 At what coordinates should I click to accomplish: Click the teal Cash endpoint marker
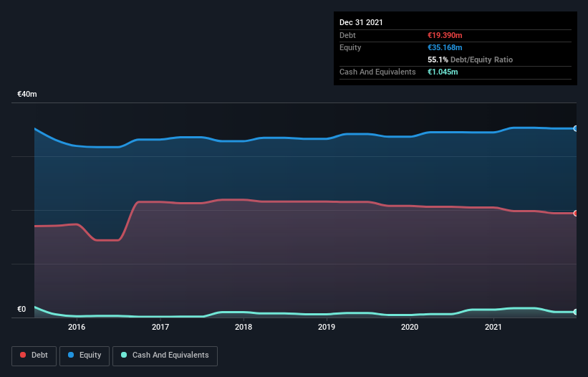click(576, 312)
